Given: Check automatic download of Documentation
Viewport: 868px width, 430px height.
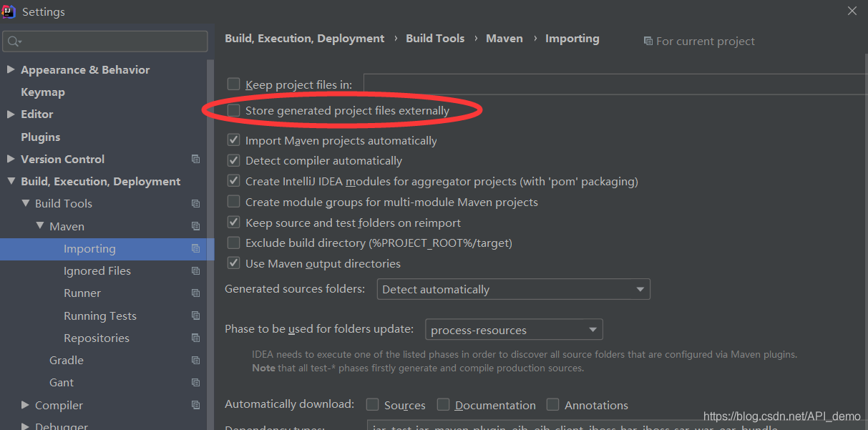Looking at the screenshot, I should tap(443, 405).
